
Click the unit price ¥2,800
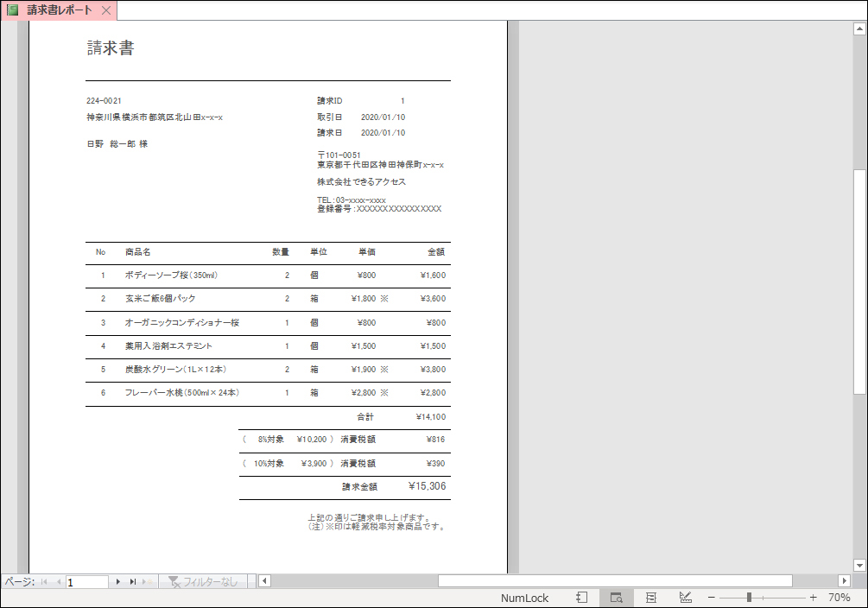(x=364, y=393)
